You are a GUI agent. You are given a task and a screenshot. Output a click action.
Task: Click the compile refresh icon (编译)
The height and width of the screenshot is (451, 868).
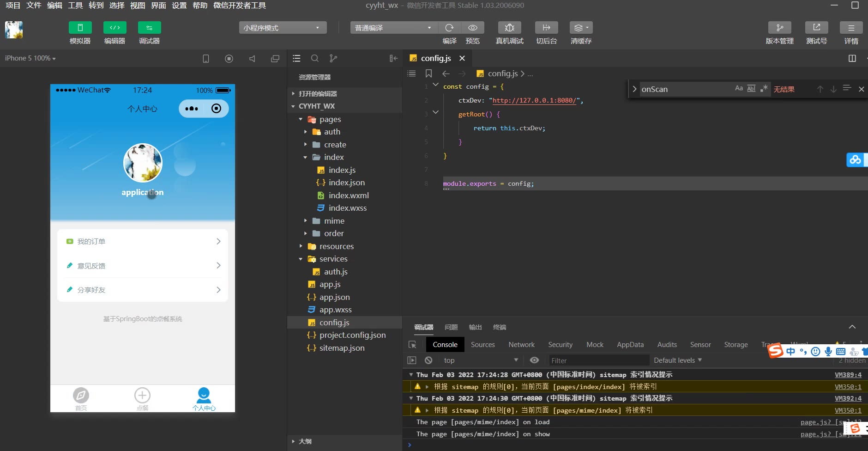(x=449, y=28)
